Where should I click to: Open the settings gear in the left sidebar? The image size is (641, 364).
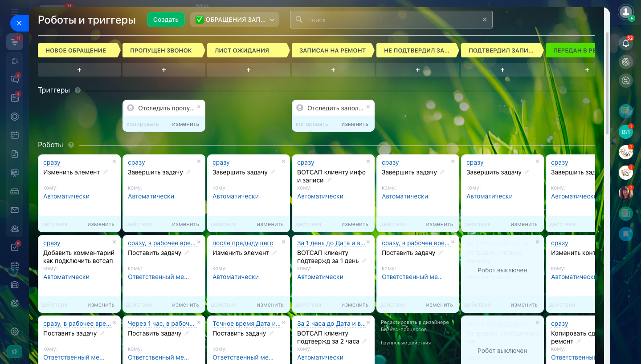[x=15, y=332]
